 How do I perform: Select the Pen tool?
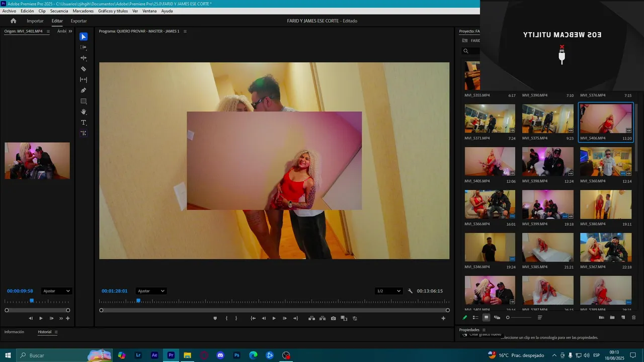click(84, 90)
